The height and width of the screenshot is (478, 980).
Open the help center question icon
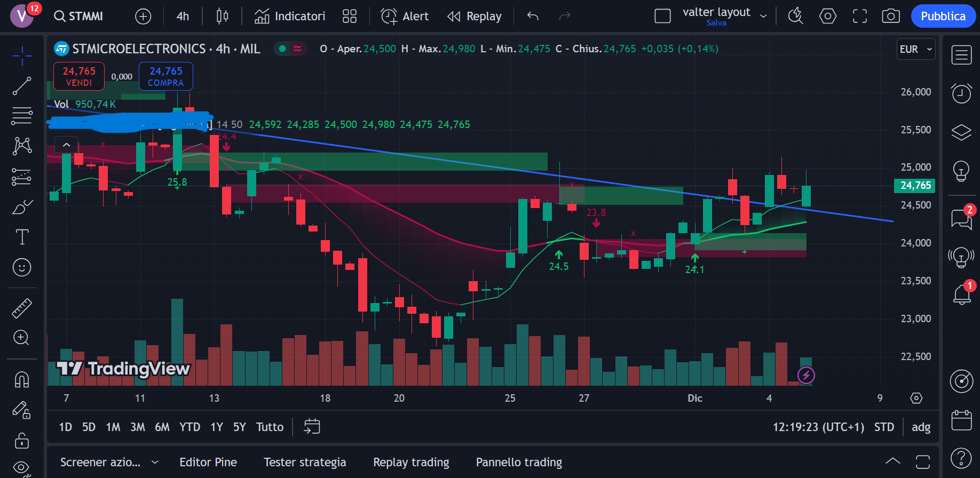[961, 458]
